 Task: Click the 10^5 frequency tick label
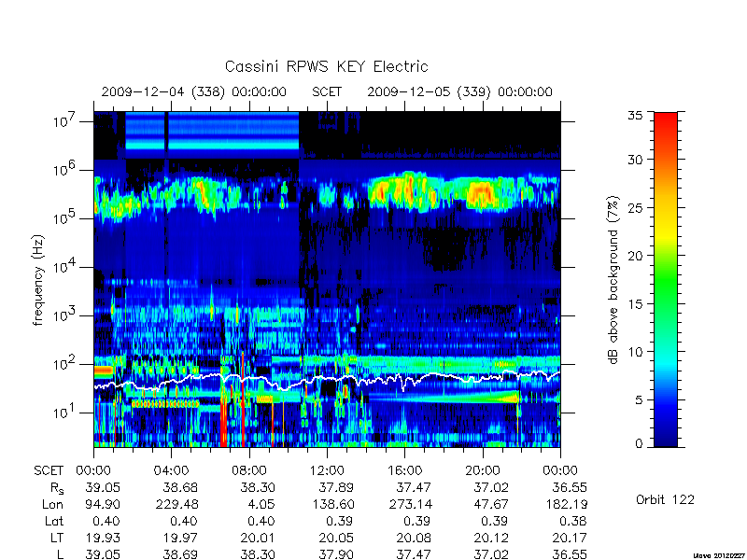click(x=63, y=217)
